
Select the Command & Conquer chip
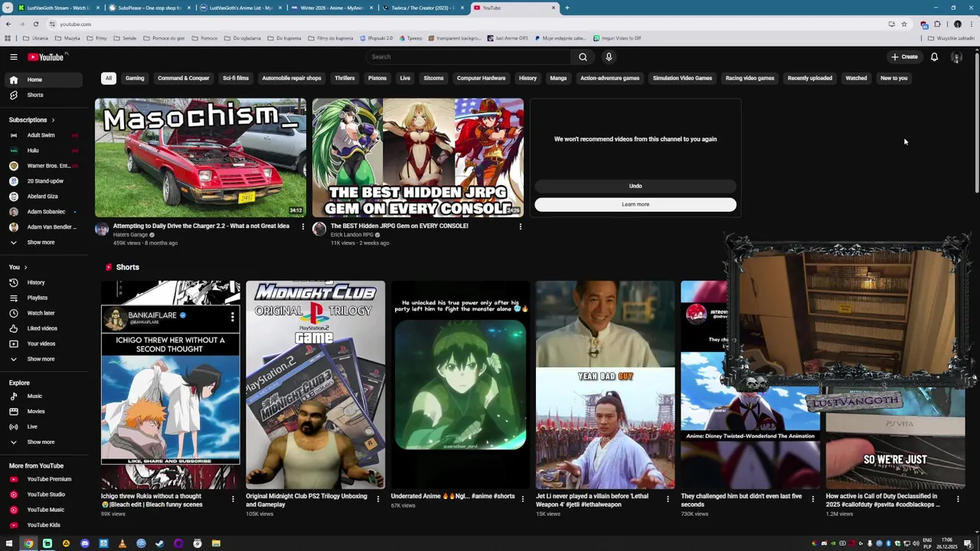(183, 78)
